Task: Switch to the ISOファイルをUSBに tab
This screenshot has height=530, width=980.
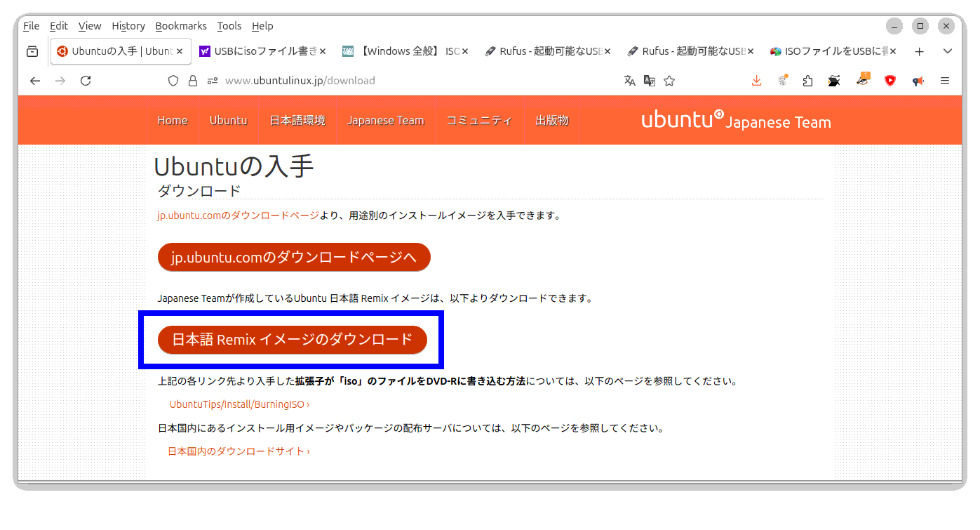Action: (x=833, y=51)
